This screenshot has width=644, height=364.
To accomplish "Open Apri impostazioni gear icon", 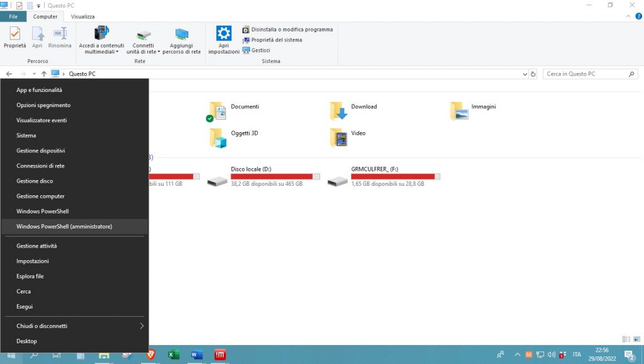I will coord(224,39).
